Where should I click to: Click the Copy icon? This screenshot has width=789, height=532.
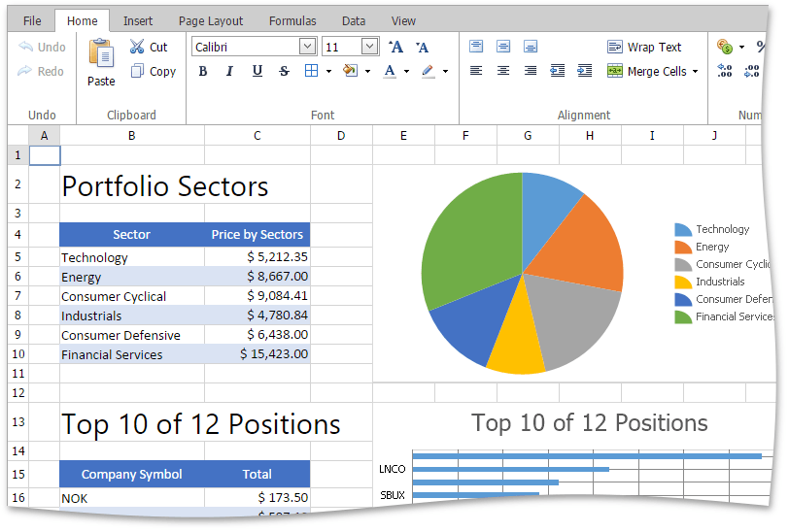[137, 71]
